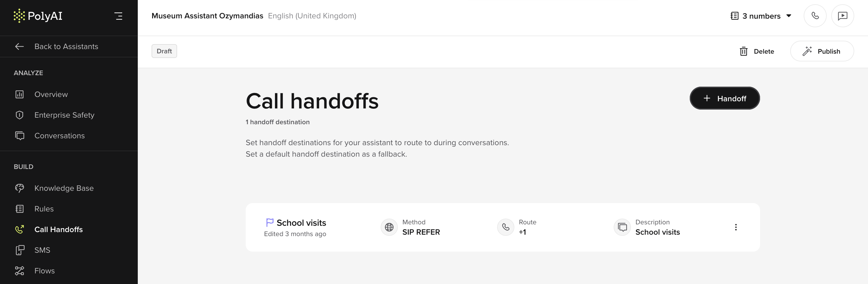868x284 pixels.
Task: Open the chat preview icon in header
Action: [842, 16]
